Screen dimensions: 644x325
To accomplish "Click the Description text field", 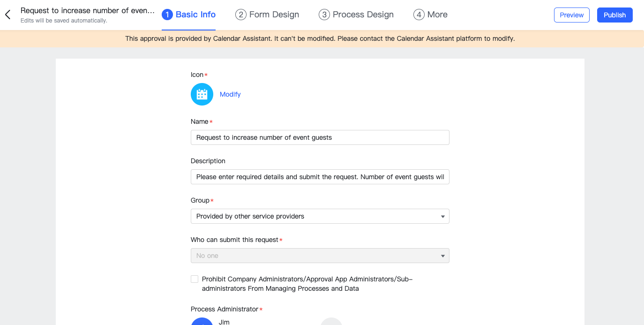I will [x=320, y=177].
